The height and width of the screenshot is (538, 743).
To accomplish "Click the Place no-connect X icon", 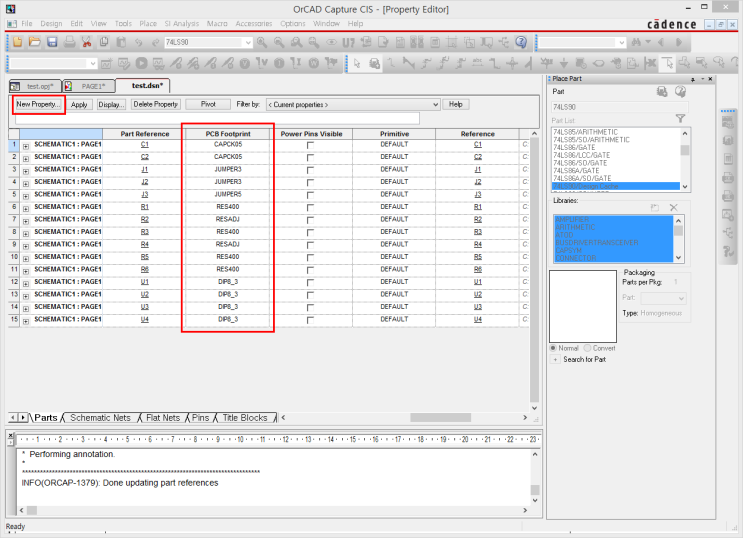I will 650,63.
